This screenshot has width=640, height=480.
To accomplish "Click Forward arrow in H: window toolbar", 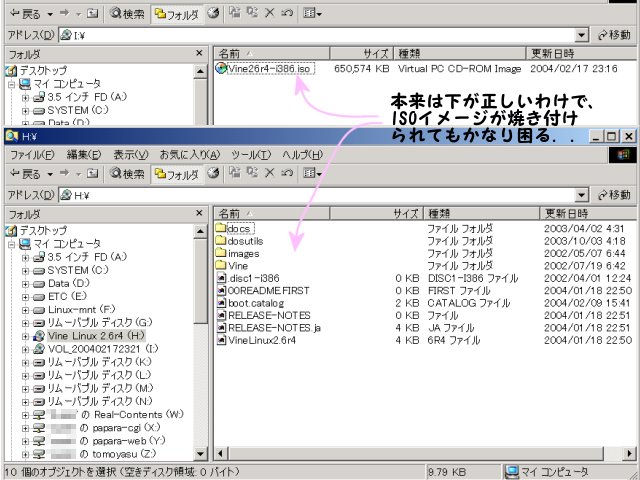I will [64, 173].
